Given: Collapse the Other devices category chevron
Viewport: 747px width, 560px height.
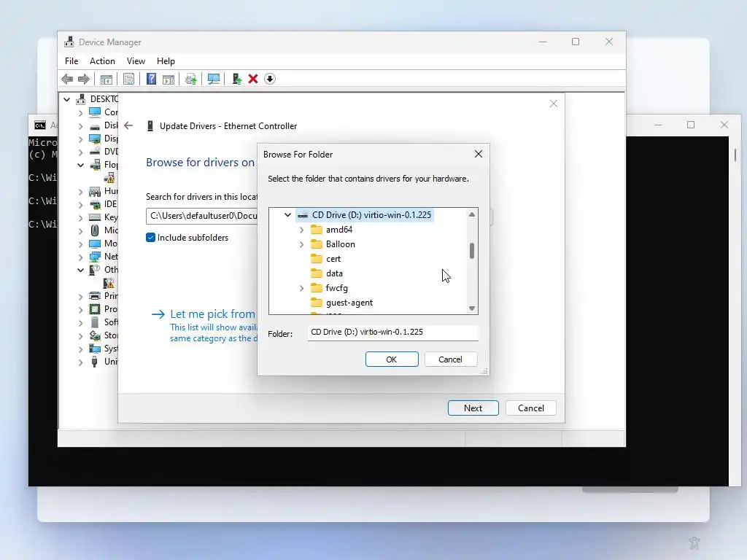Looking at the screenshot, I should pos(80,270).
